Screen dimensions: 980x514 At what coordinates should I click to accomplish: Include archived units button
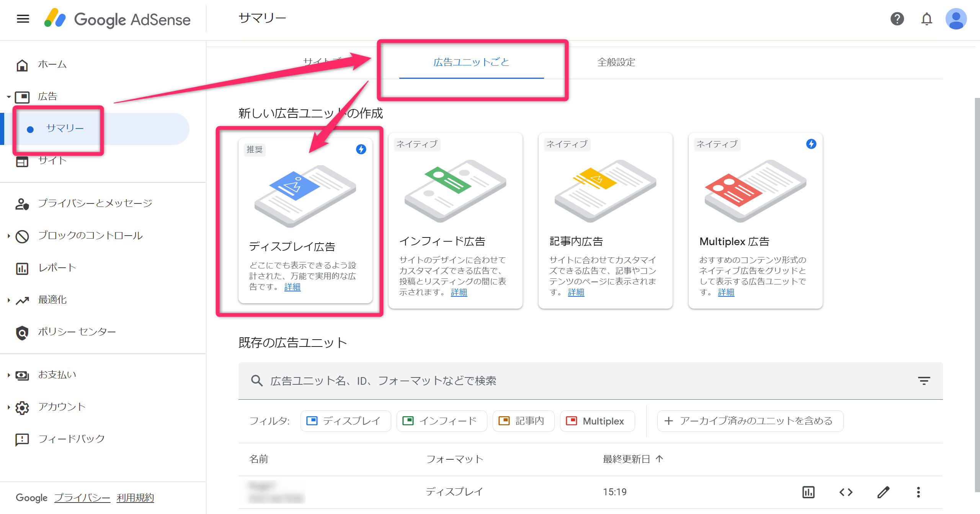click(750, 421)
